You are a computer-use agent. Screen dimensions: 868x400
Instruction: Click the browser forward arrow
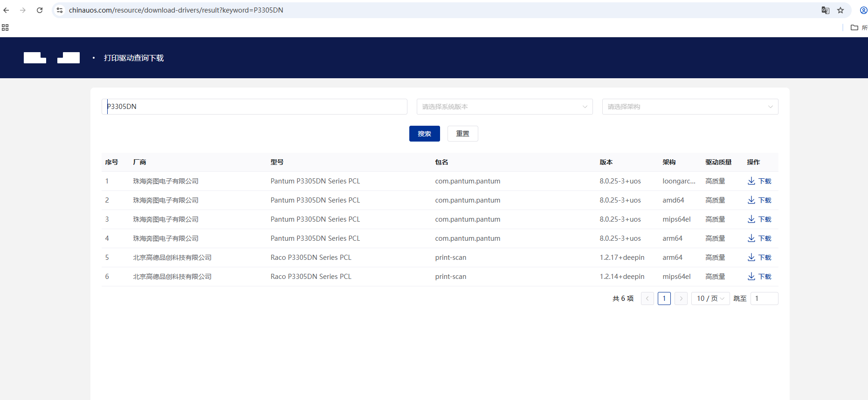pos(23,10)
